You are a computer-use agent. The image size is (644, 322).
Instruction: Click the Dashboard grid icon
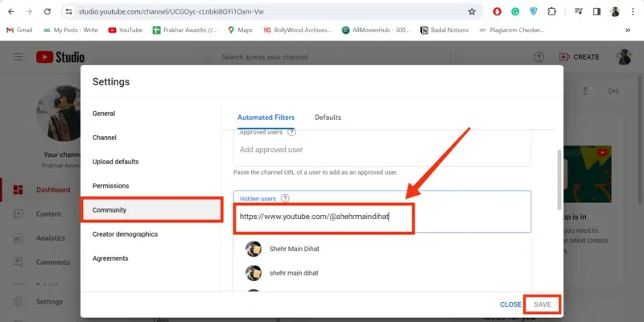[x=18, y=190]
